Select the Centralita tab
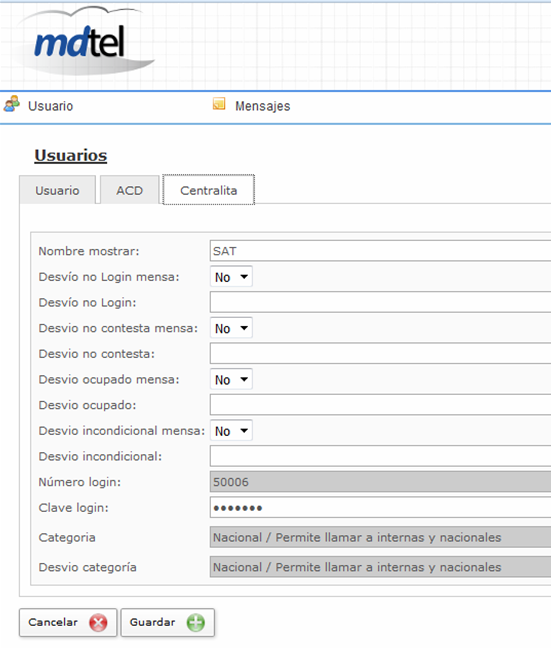Screen dimensions: 551x648 point(209,190)
